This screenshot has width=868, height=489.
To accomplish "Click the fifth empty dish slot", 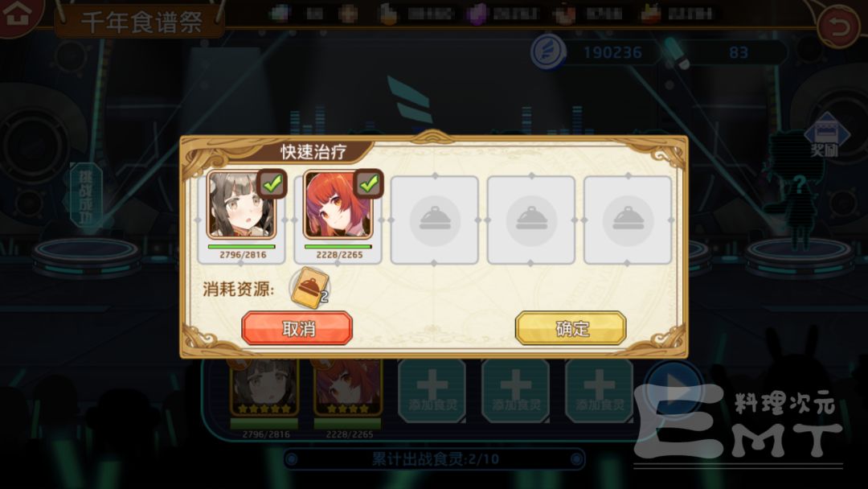I will pyautogui.click(x=628, y=220).
